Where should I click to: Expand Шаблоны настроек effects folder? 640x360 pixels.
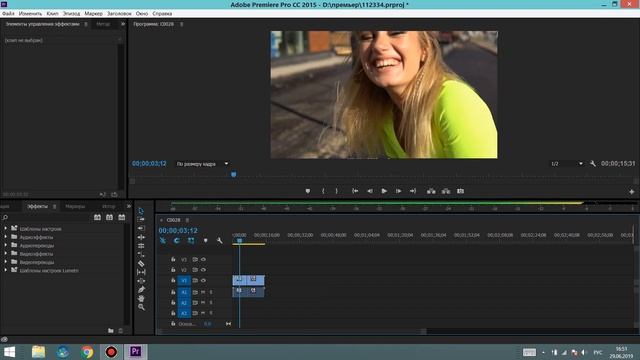click(x=6, y=229)
